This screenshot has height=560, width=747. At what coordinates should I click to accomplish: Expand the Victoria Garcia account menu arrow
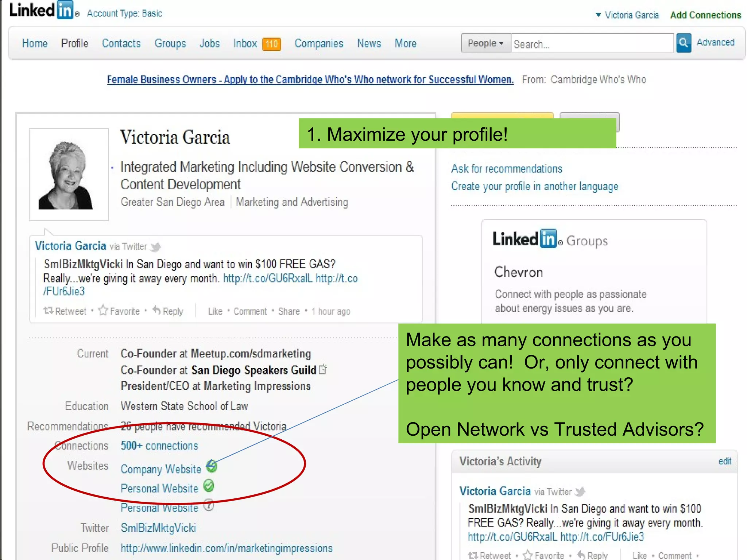(598, 15)
